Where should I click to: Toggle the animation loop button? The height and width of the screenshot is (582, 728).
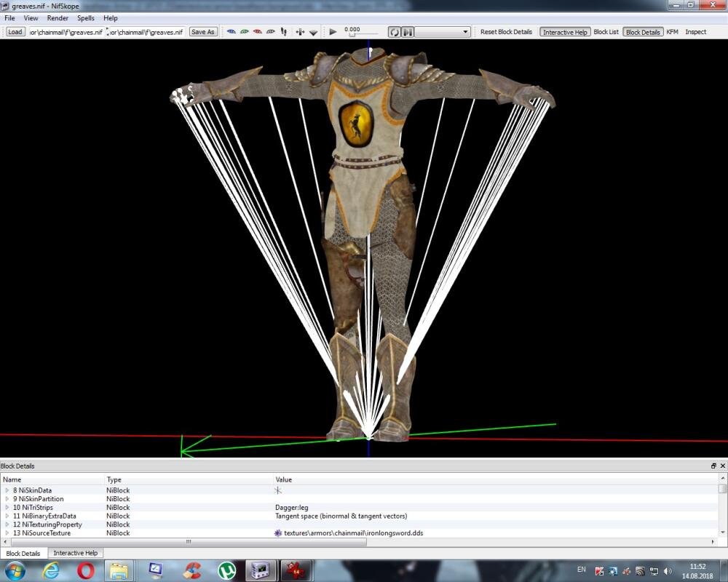click(394, 32)
